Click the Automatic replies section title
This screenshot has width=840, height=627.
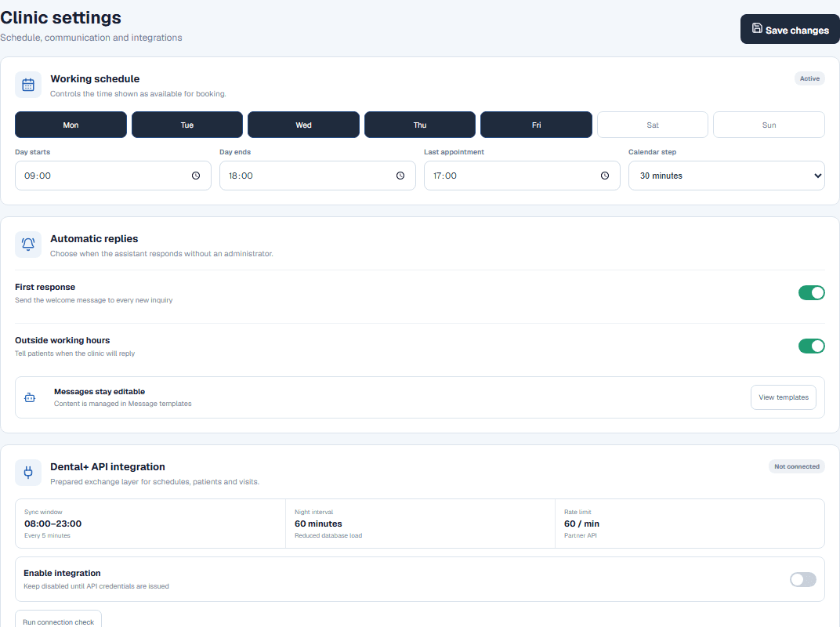pos(94,239)
